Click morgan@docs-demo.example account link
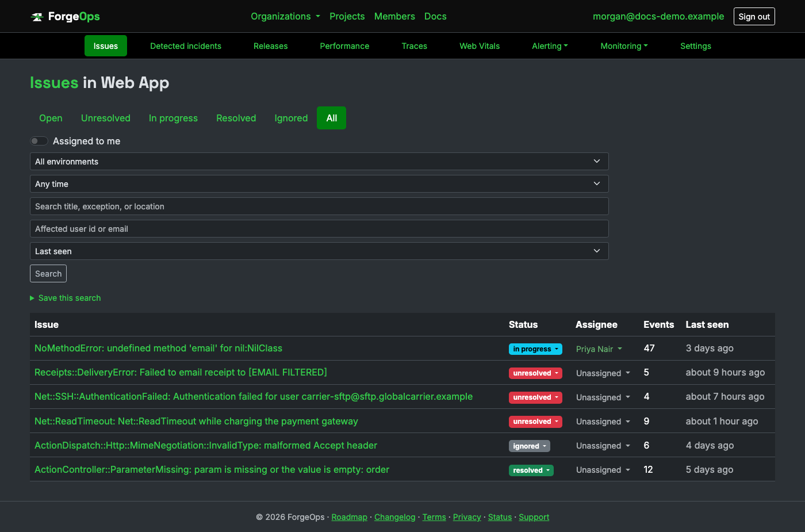Viewport: 805px width, 532px height. coord(658,16)
